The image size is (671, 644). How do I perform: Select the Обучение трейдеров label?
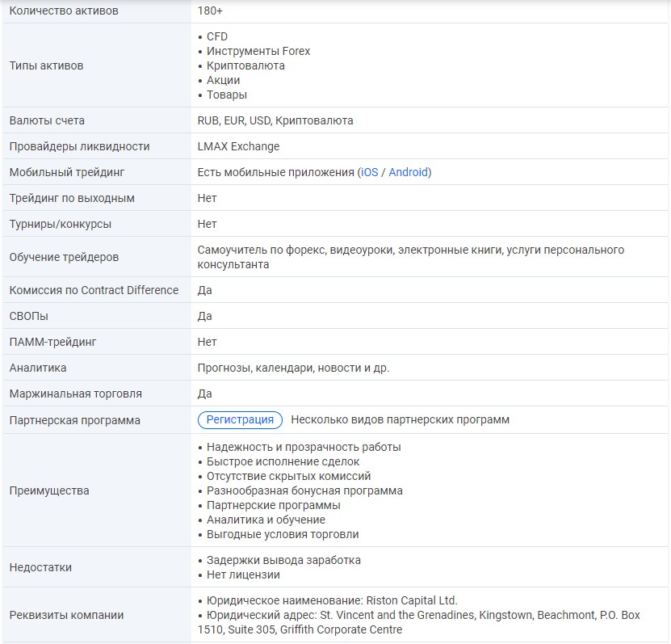64,257
